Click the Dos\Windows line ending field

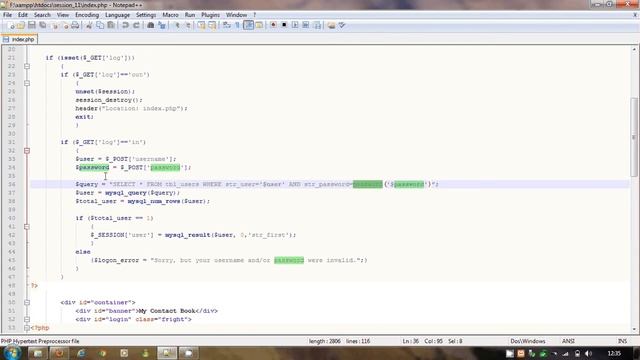click(x=527, y=341)
